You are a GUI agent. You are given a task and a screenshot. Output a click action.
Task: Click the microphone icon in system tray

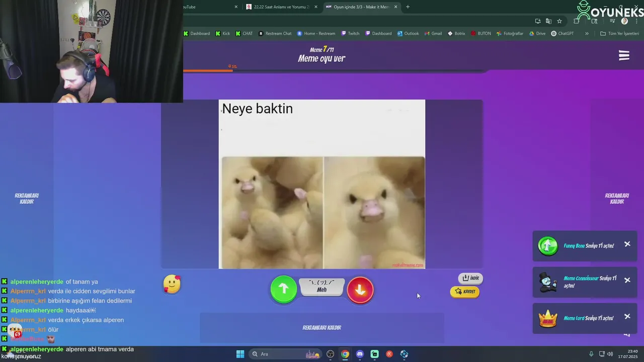coord(591,354)
